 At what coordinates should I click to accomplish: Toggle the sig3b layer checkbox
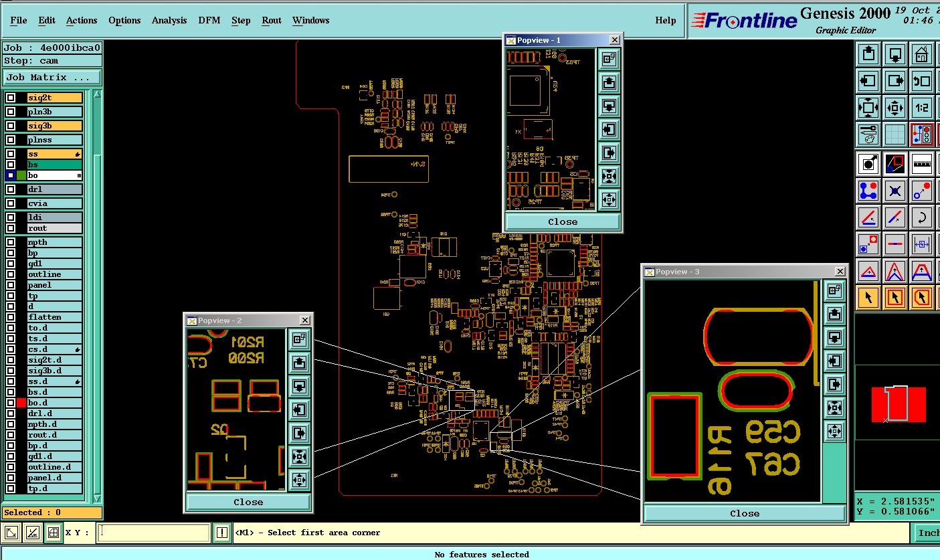click(x=11, y=126)
